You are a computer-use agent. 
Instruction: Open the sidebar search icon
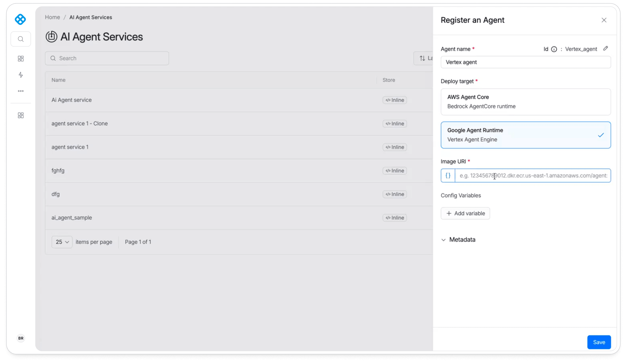click(21, 39)
